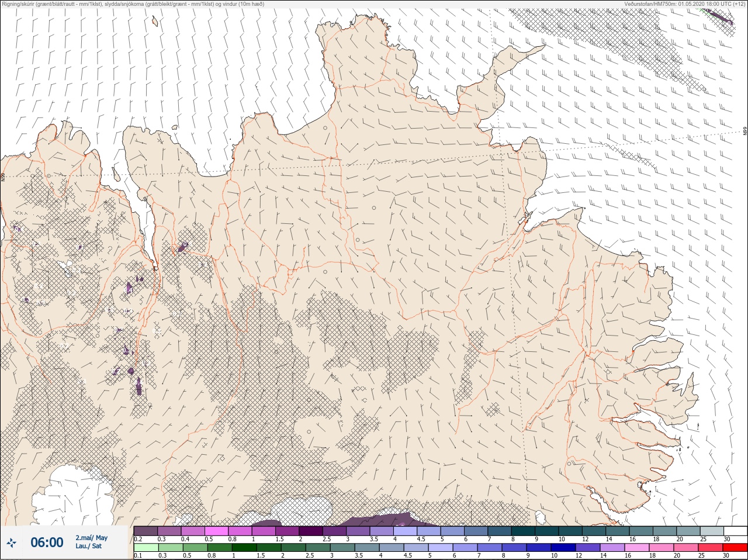
Task: Select the upper legend row 1 swatch
Action: 264,531
